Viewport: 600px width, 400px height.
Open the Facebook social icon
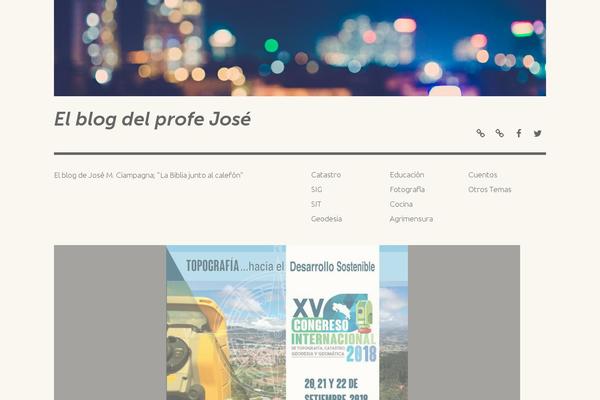coord(518,133)
